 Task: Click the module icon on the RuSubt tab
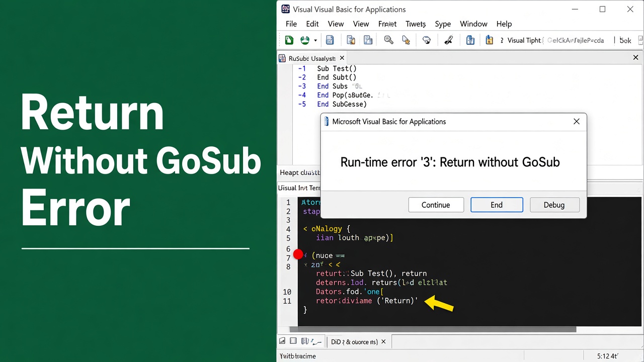(282, 58)
